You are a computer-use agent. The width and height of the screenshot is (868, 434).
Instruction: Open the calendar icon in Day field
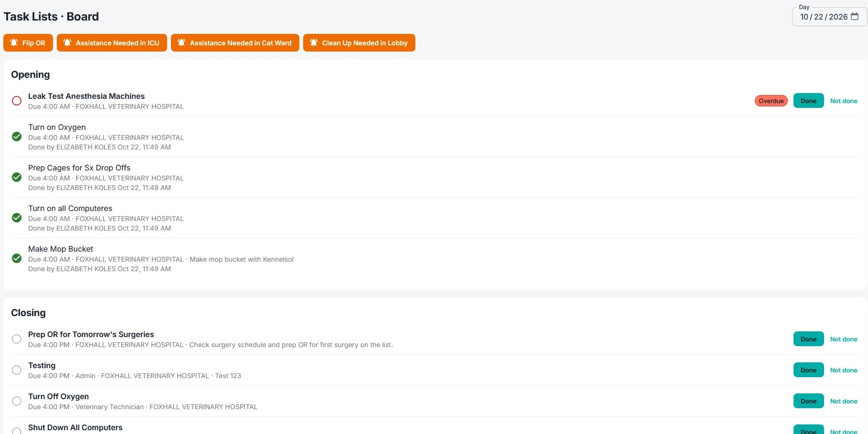(x=855, y=17)
